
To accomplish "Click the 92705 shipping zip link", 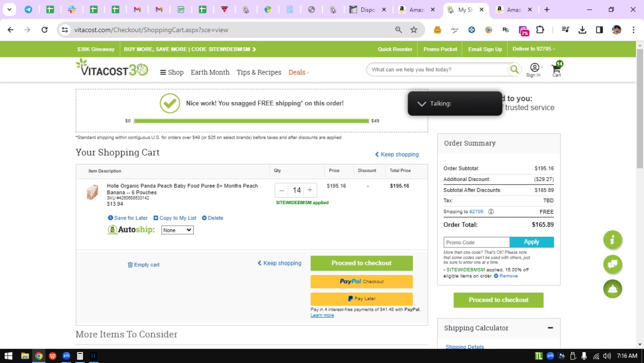I will click(x=476, y=212).
